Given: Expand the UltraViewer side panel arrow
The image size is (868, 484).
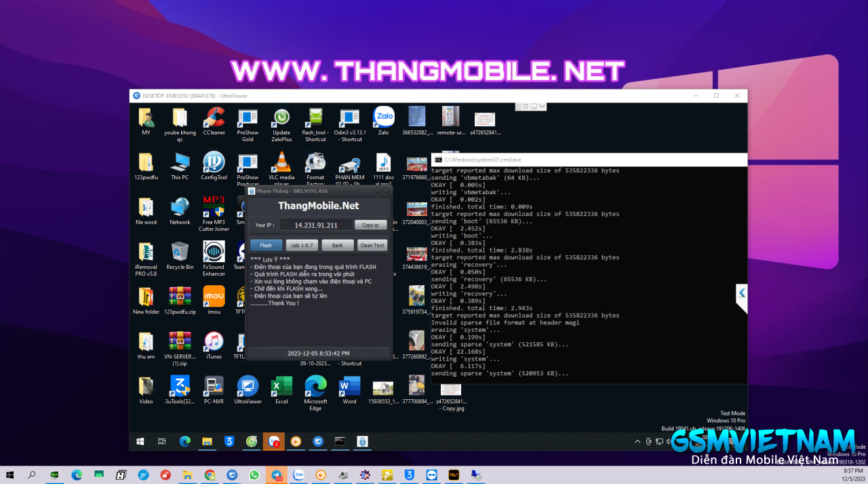Looking at the screenshot, I should 742,293.
